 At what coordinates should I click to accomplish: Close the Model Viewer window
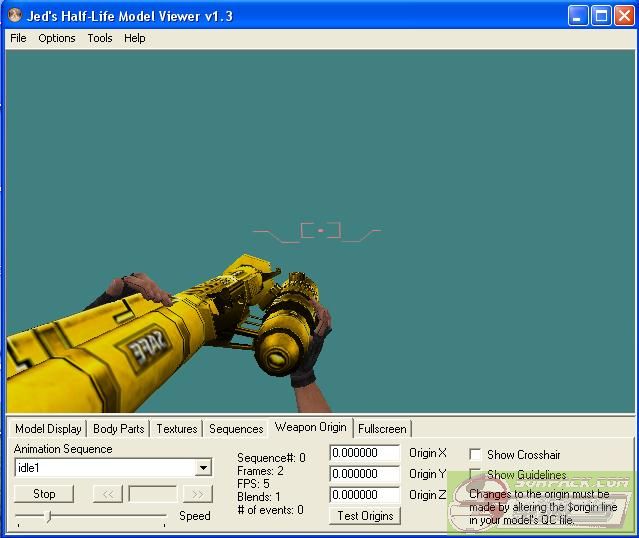624,16
